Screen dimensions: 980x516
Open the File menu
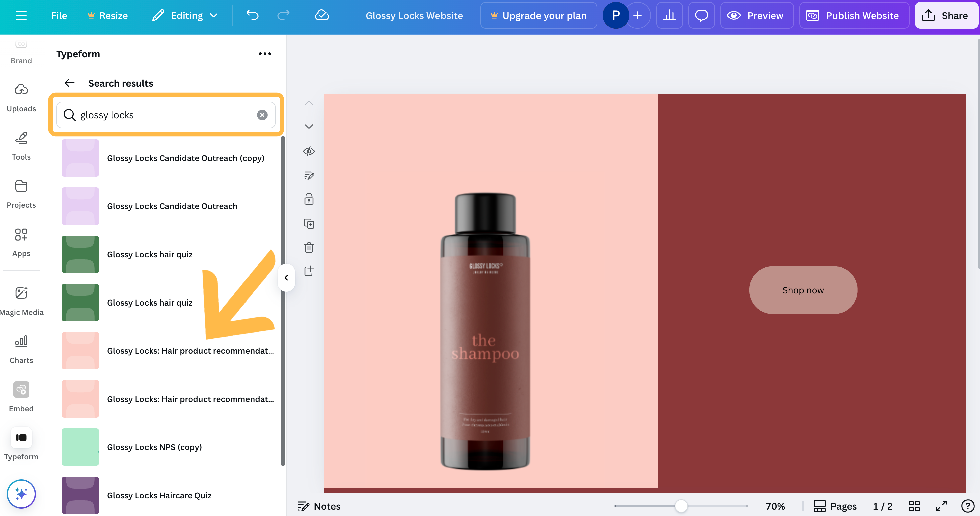pos(59,16)
